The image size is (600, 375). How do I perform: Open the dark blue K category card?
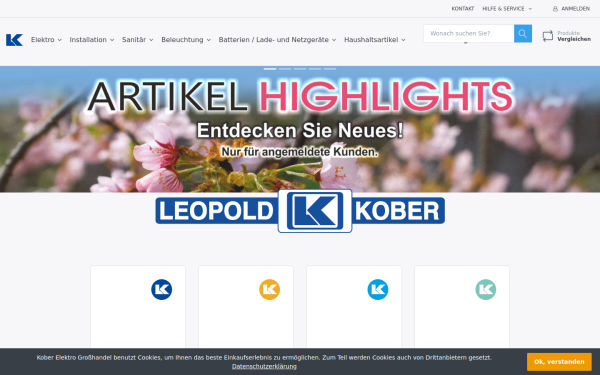click(x=138, y=307)
